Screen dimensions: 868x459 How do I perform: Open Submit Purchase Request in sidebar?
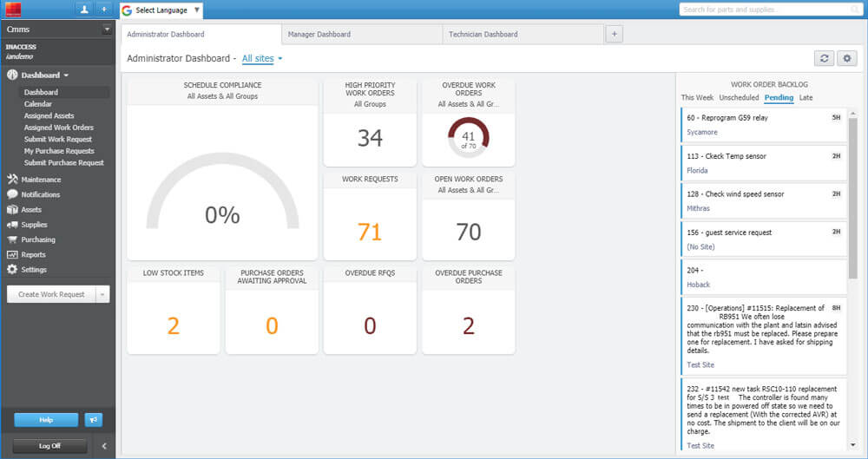63,163
